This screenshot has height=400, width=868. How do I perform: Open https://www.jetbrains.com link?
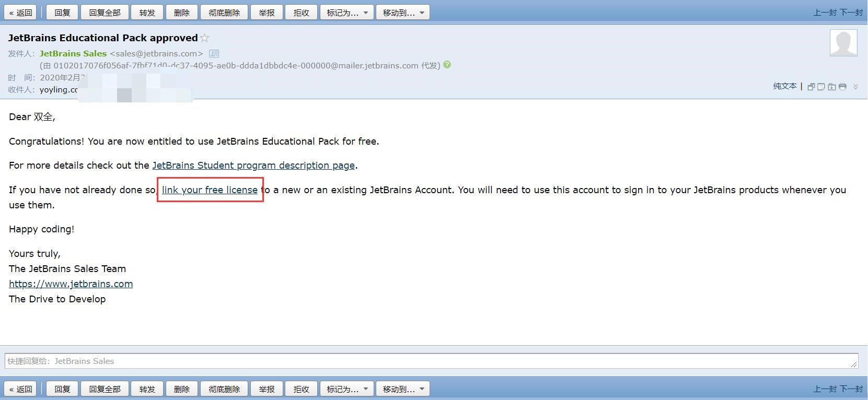(71, 284)
